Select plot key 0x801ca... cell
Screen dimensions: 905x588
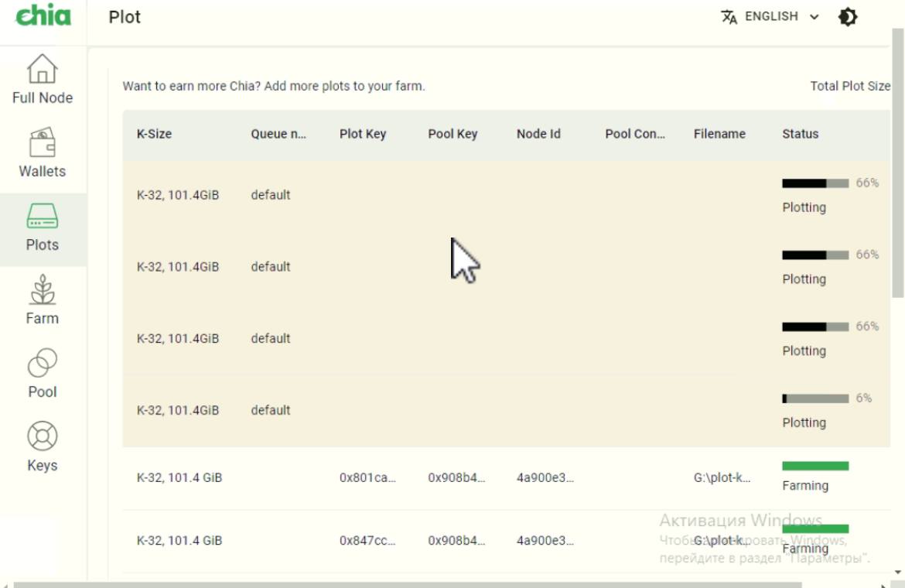(367, 478)
